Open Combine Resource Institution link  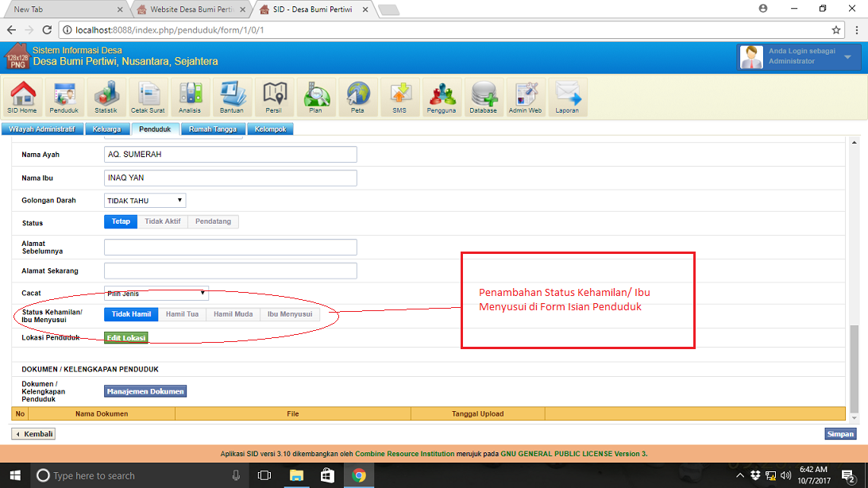click(x=405, y=454)
